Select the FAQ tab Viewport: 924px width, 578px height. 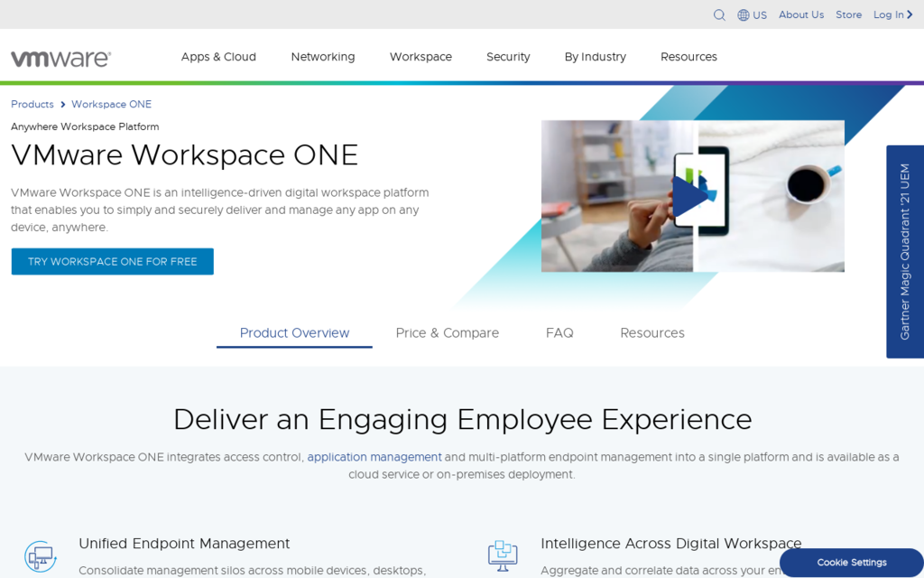[x=559, y=332]
